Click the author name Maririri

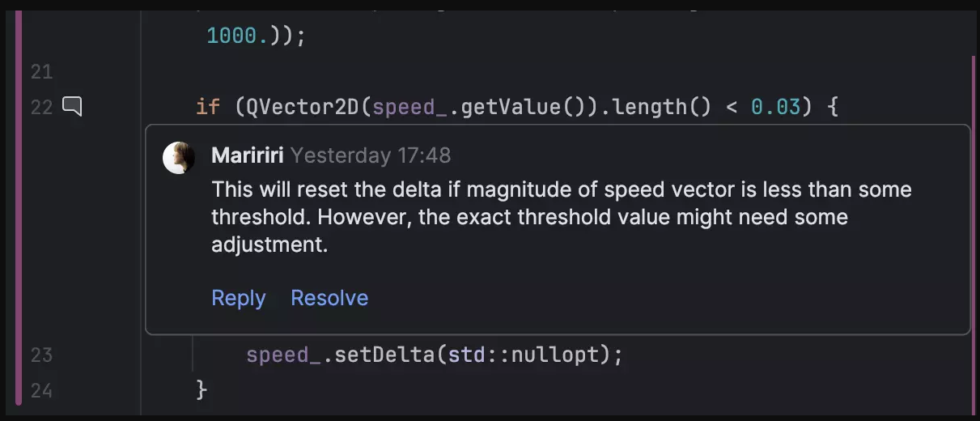coord(247,155)
